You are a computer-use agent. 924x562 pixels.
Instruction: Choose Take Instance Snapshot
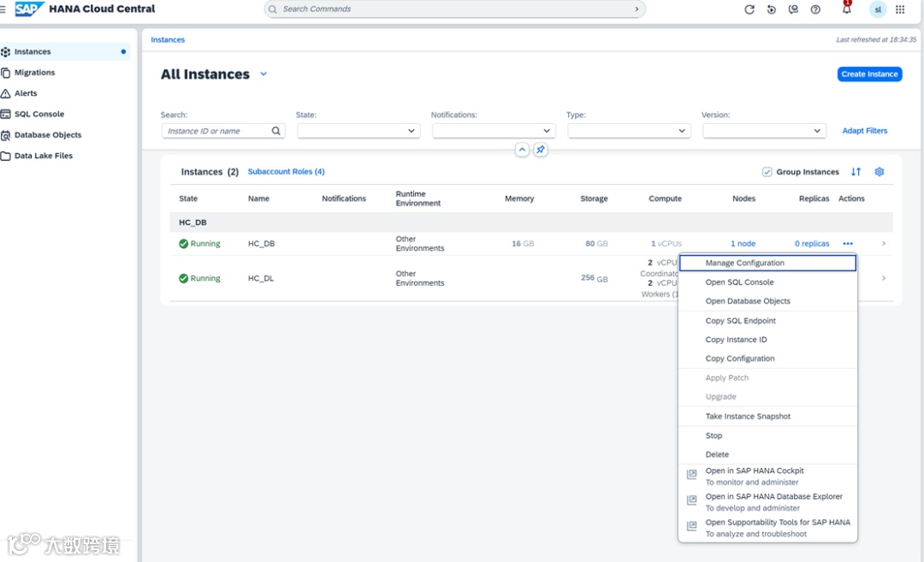[x=767, y=416]
